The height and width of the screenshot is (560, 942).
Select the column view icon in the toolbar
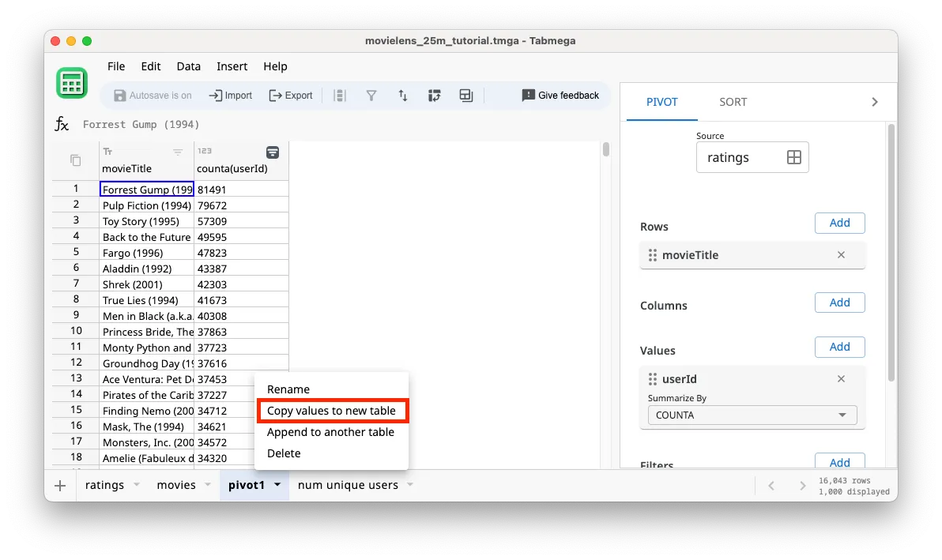pyautogui.click(x=340, y=95)
